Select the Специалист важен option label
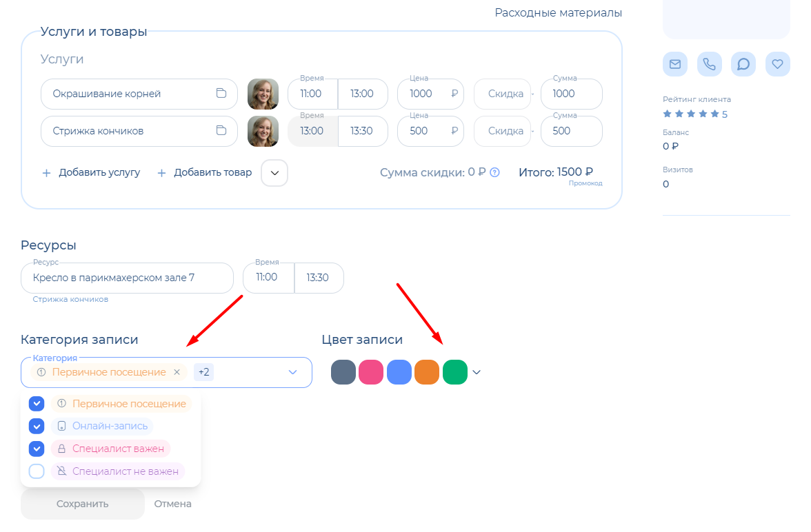The width and height of the screenshot is (811, 532). tap(118, 449)
